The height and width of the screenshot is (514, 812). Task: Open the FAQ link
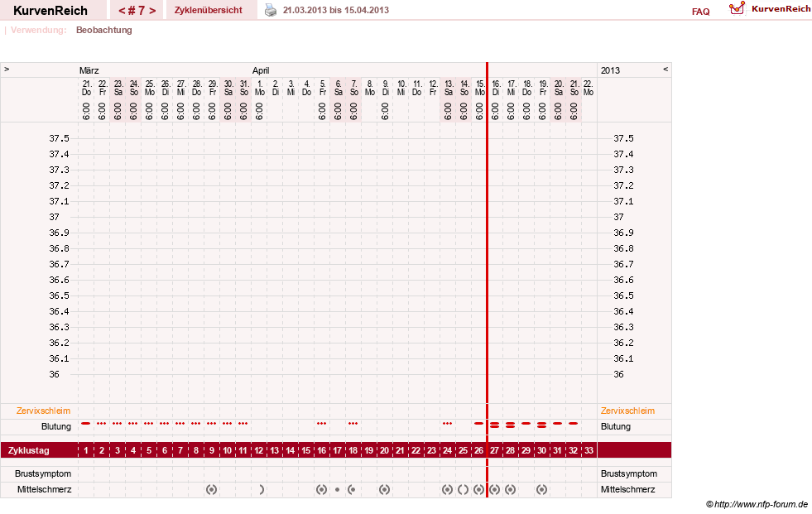pyautogui.click(x=700, y=12)
